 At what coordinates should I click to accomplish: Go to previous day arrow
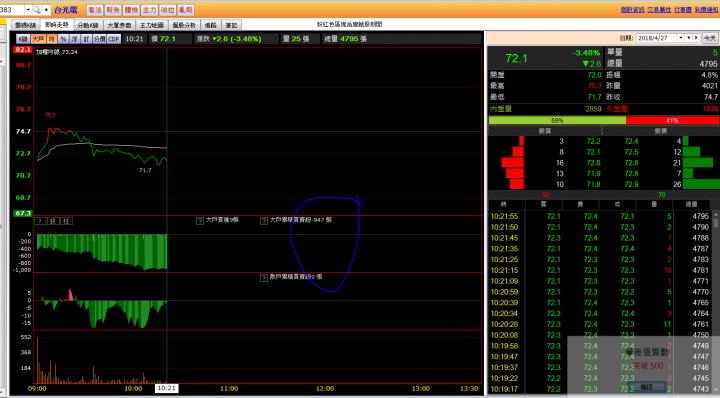688,38
